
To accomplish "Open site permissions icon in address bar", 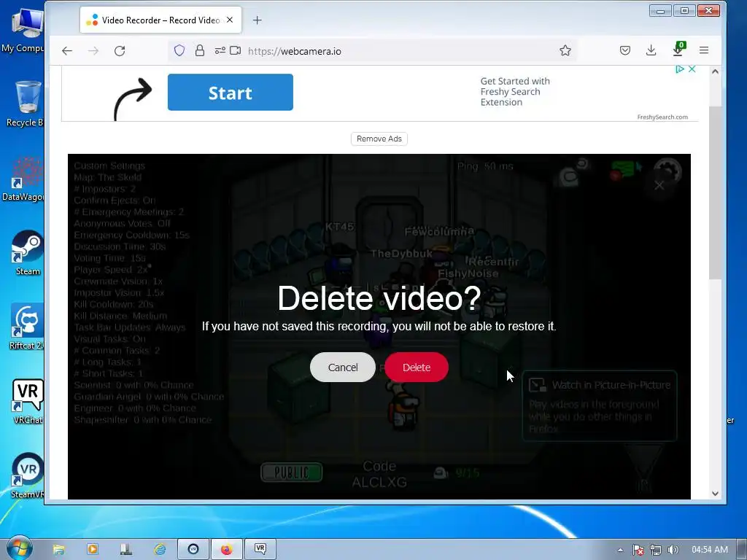I will click(220, 50).
